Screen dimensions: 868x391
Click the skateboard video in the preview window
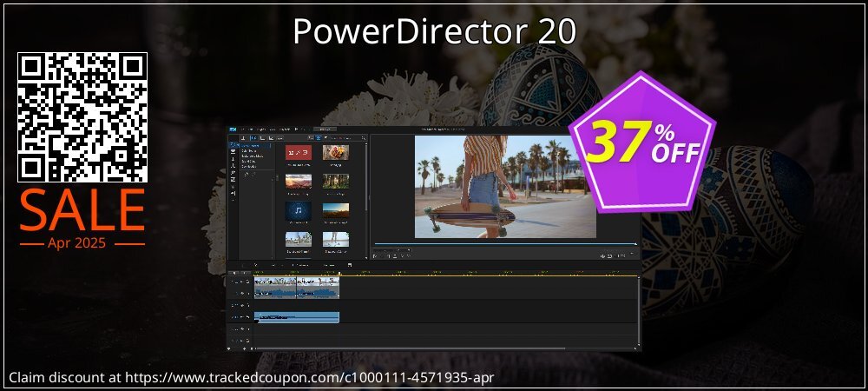(505, 187)
